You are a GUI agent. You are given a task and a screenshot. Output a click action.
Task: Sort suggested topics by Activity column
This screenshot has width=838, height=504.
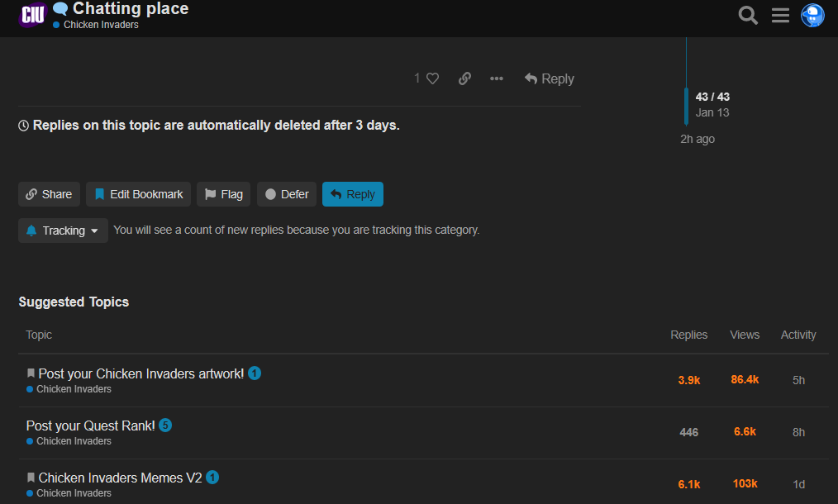(798, 335)
